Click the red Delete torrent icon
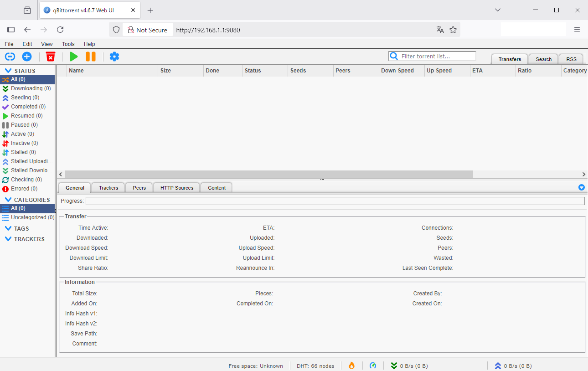588x371 pixels. [51, 57]
